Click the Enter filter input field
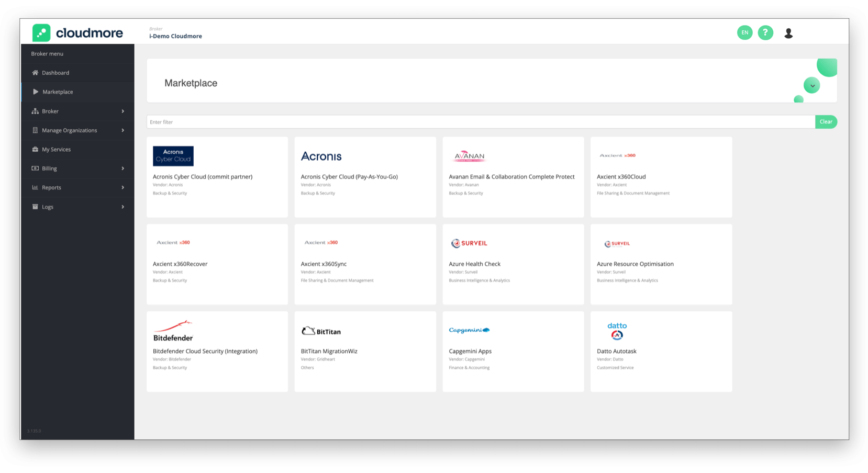This screenshot has height=473, width=868. click(481, 122)
